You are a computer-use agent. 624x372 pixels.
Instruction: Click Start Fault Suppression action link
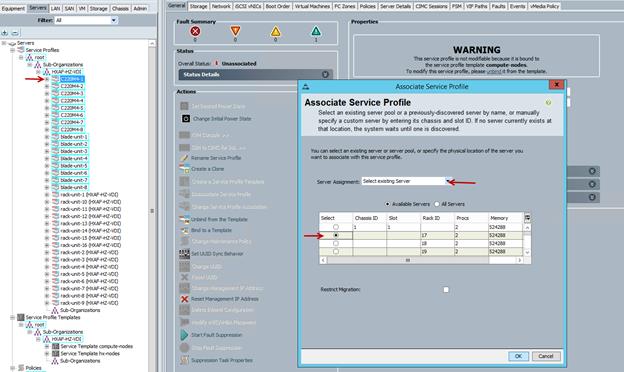point(216,335)
